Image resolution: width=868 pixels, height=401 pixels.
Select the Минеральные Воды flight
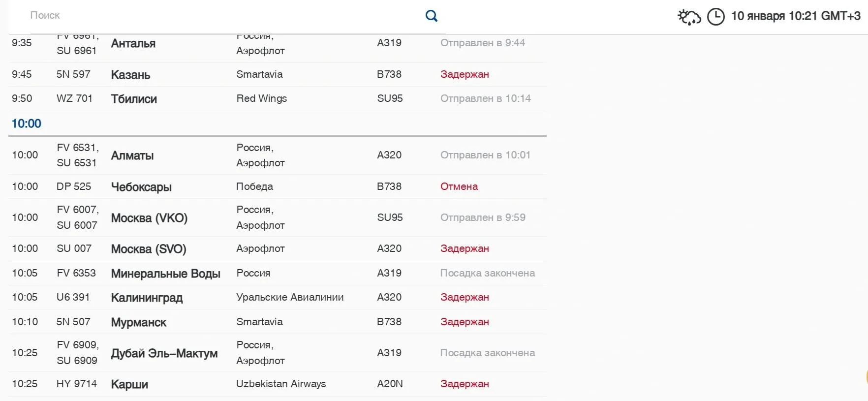point(165,274)
